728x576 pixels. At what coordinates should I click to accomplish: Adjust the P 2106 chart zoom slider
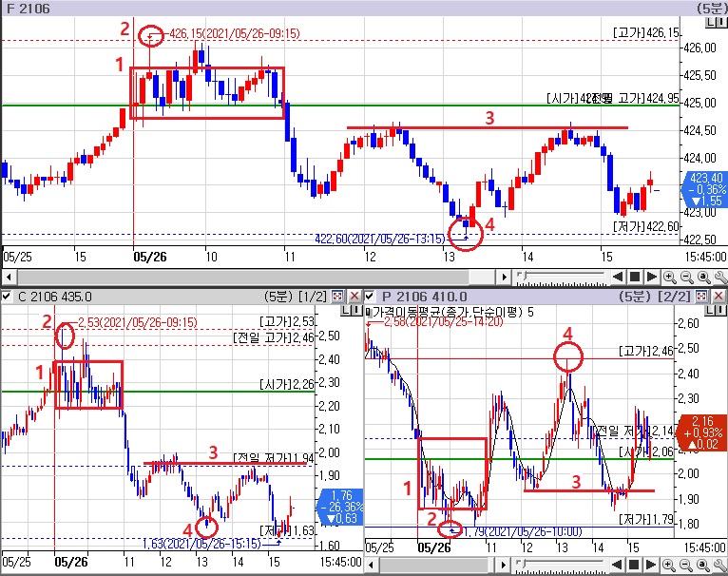point(561,565)
